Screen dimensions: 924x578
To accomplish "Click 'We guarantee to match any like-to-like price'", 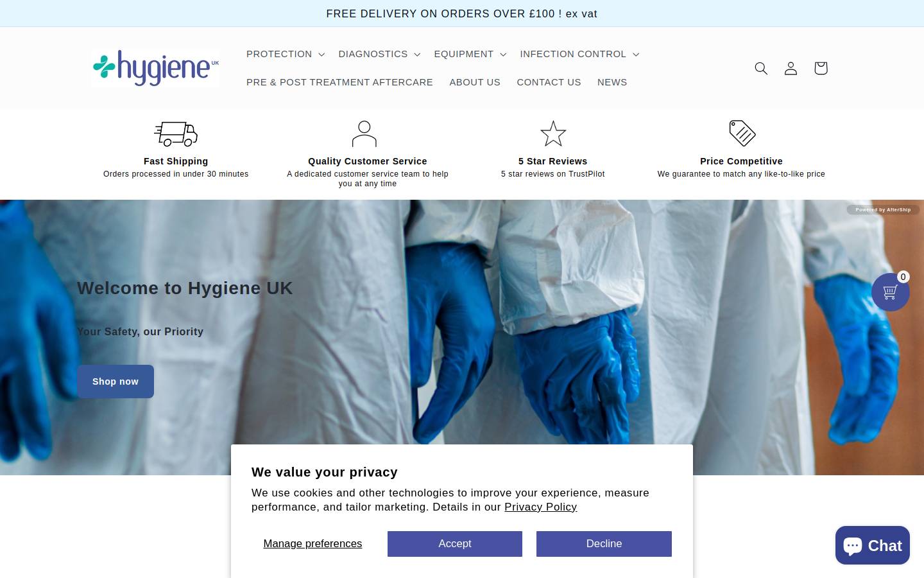I will point(741,174).
